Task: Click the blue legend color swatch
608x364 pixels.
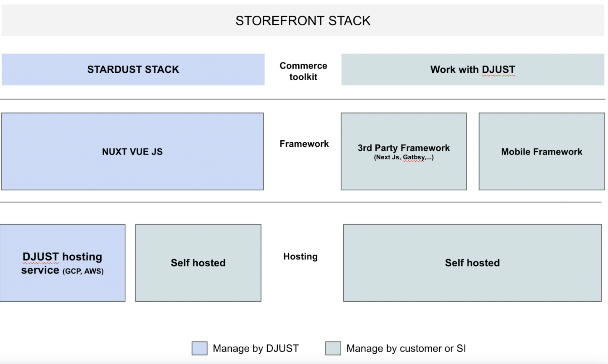Action: point(199,348)
